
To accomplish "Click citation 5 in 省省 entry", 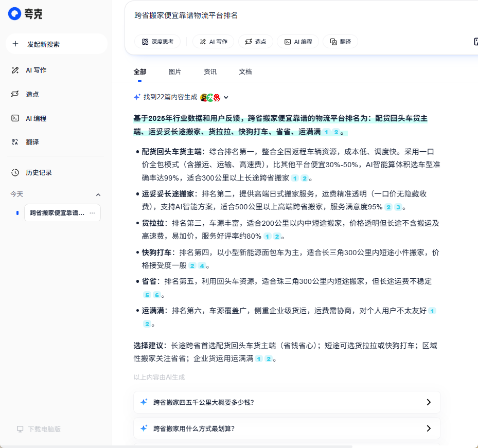I will 147,295.
